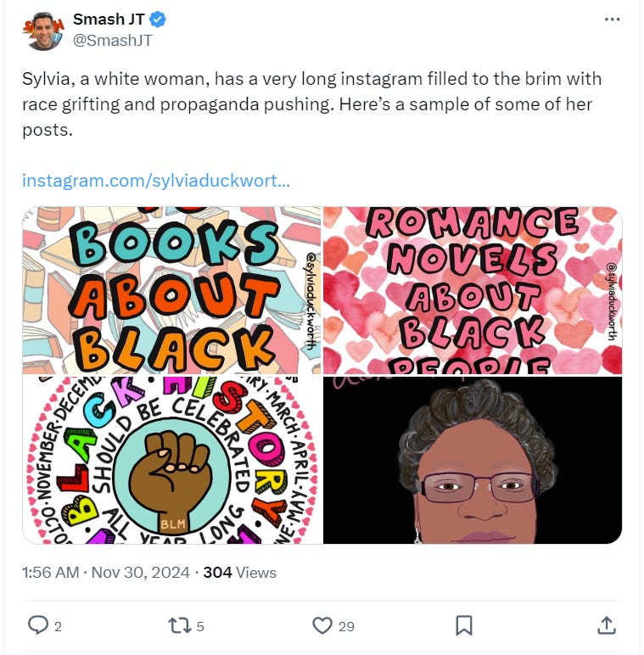
Task: Open the share upload icon
Action: tap(607, 625)
